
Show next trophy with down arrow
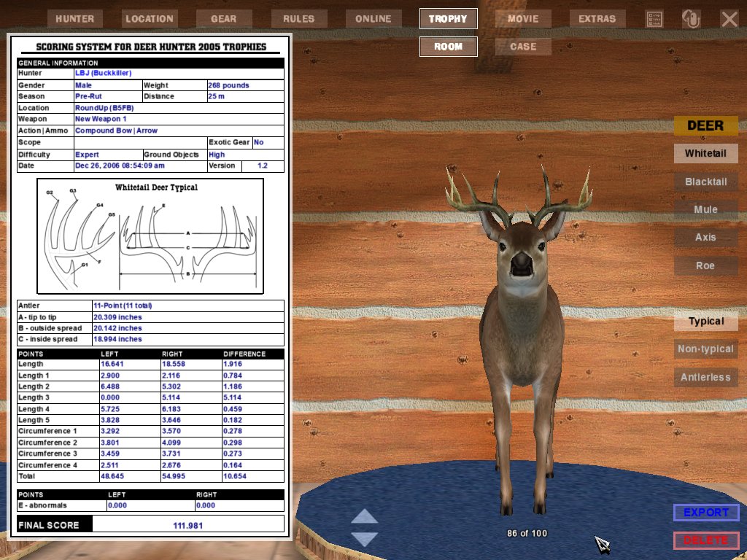pos(365,539)
